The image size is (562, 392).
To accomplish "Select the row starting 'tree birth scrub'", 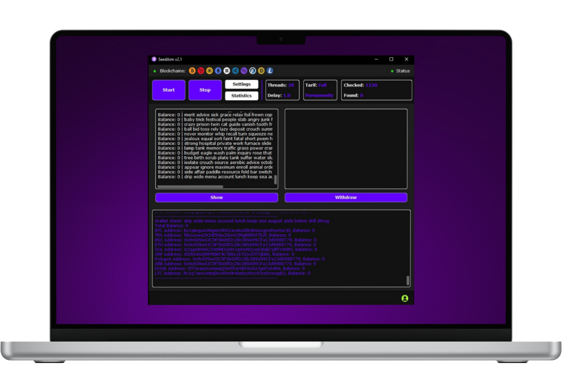I will pyautogui.click(x=215, y=157).
